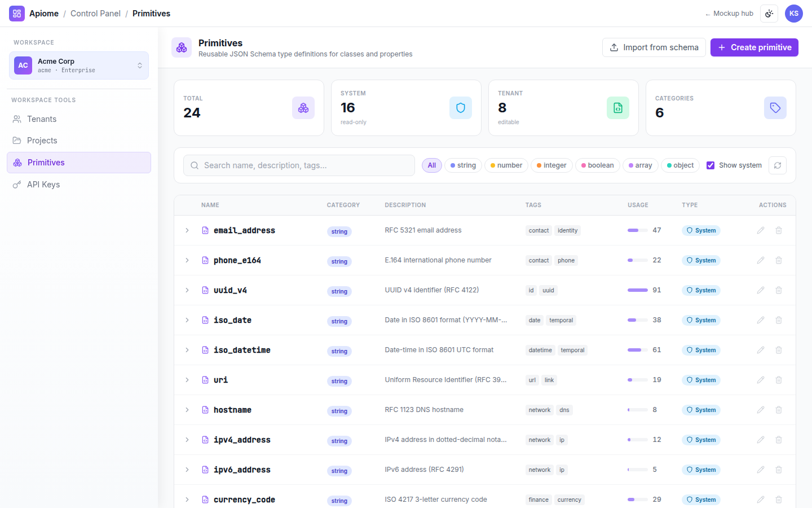Uncheck the Show system checkbox
Screen dimensions: 812x508
710,165
